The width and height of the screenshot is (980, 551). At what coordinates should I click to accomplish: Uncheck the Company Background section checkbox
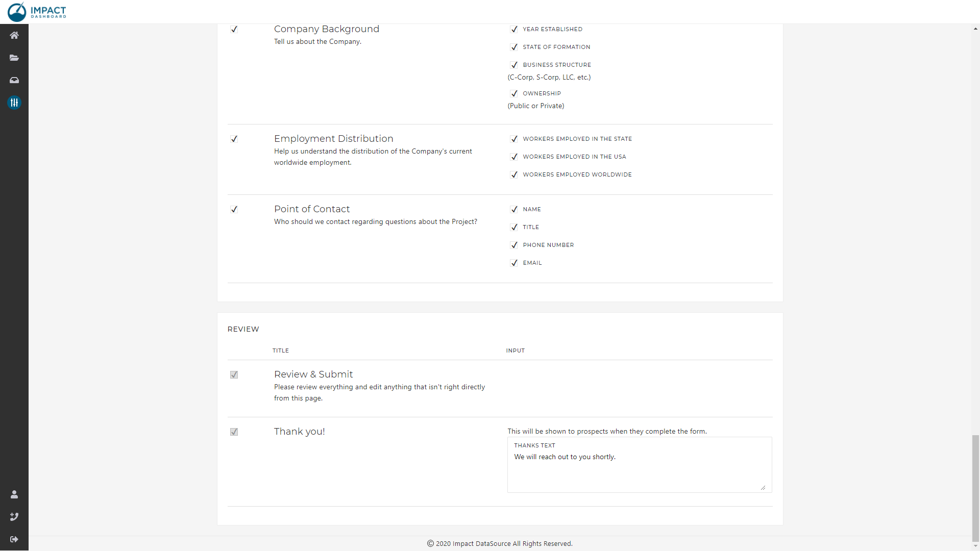[x=234, y=29]
